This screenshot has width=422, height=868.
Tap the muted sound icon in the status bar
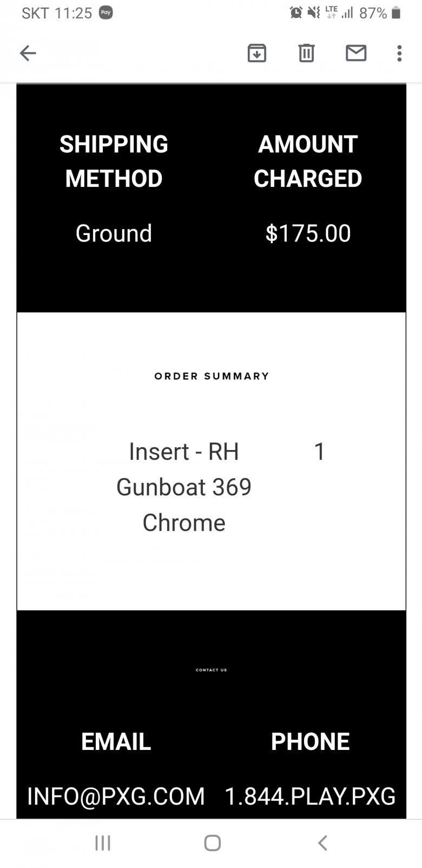click(x=313, y=12)
